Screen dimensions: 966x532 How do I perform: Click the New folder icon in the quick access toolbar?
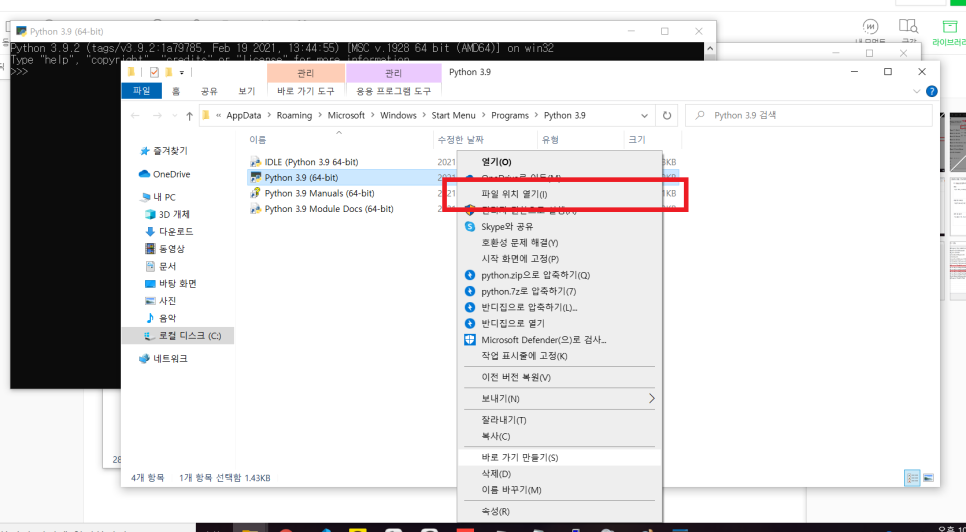click(168, 73)
